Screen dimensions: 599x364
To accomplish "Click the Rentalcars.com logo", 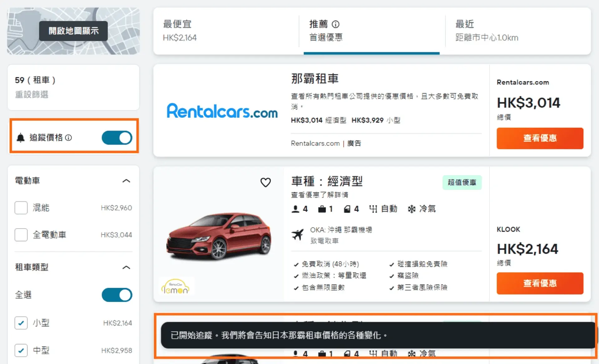I will click(222, 111).
